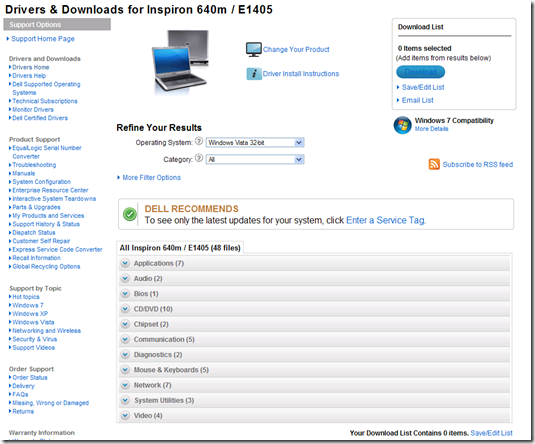Click the Windows 7 logo icon
The width and height of the screenshot is (535, 444).
click(403, 125)
